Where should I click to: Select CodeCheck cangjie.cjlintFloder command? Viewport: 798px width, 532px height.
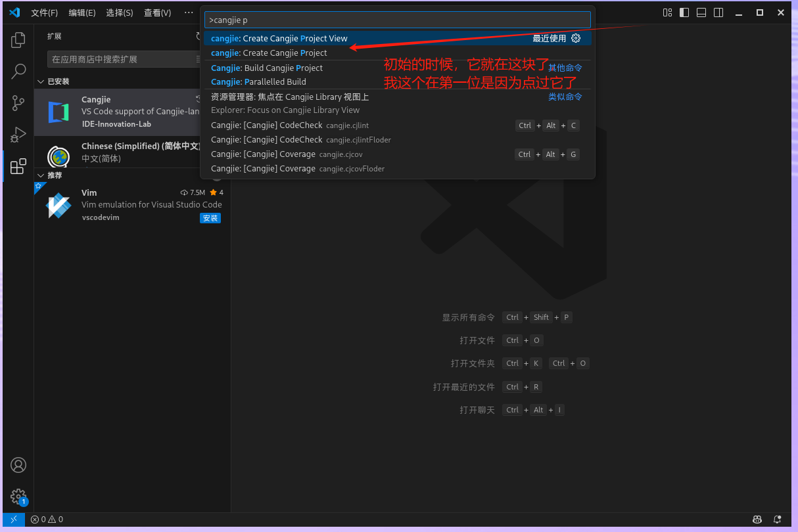tap(398, 139)
